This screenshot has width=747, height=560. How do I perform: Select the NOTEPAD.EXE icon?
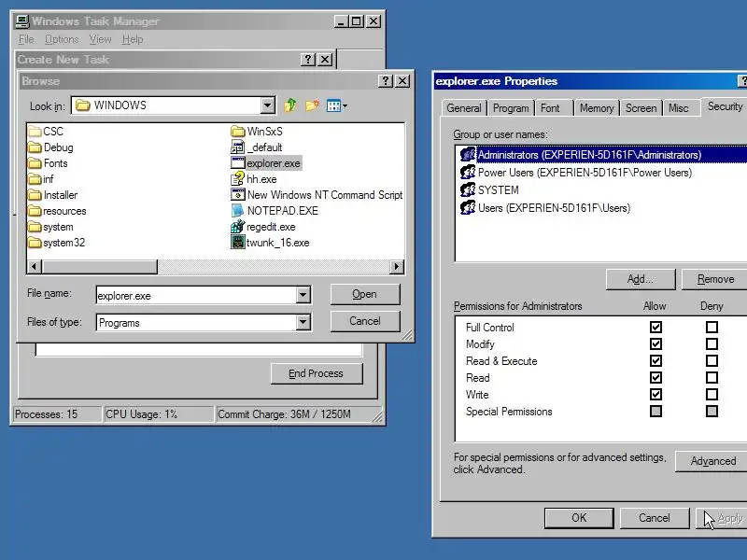pos(238,211)
